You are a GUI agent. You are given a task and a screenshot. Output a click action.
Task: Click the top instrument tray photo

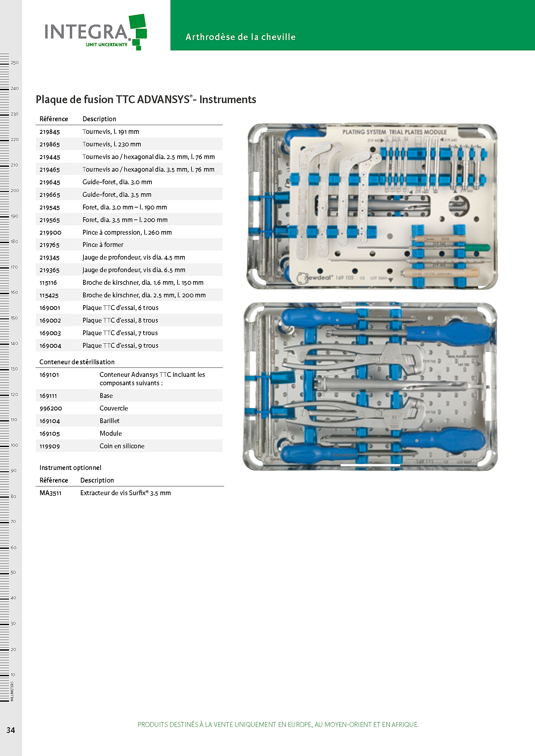[x=372, y=207]
